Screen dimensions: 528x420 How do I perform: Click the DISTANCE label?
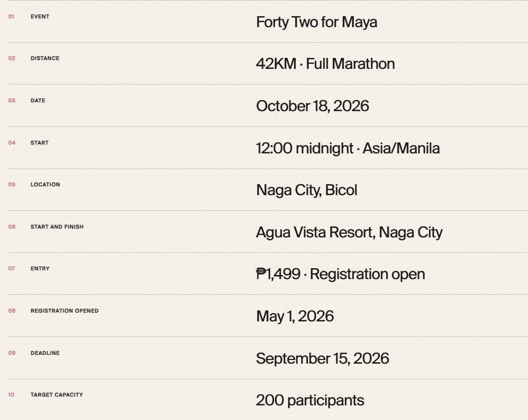45,58
